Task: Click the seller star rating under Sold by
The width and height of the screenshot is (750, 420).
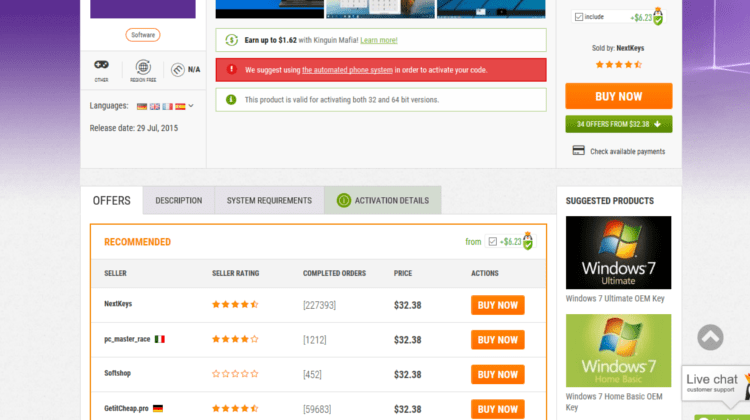Action: pyautogui.click(x=618, y=65)
